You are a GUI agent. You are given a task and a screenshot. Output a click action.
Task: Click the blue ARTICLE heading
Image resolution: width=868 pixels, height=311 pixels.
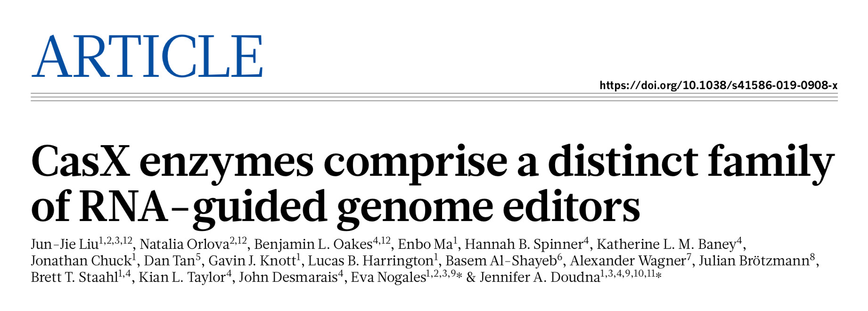147,56
